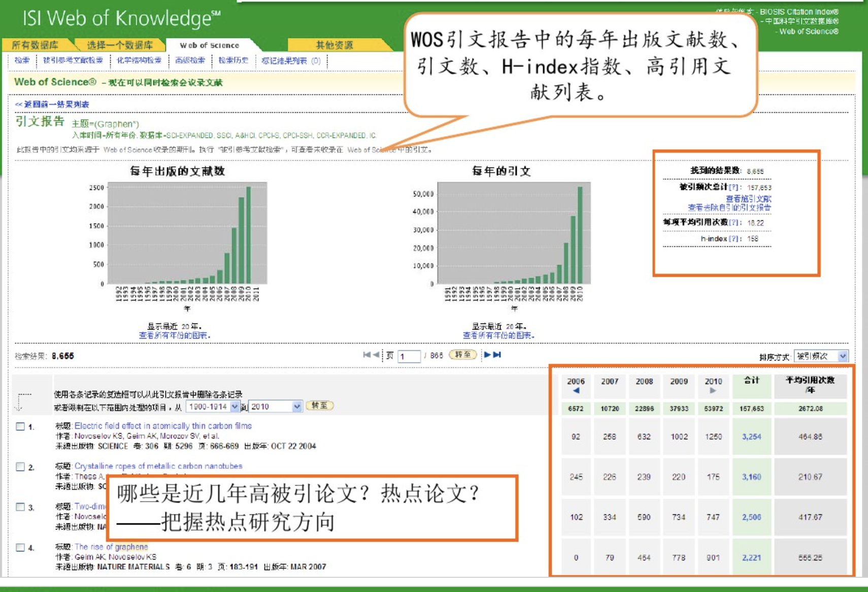Open the 检索 search menu item
Viewport: 868px width, 592px height.
[22, 60]
